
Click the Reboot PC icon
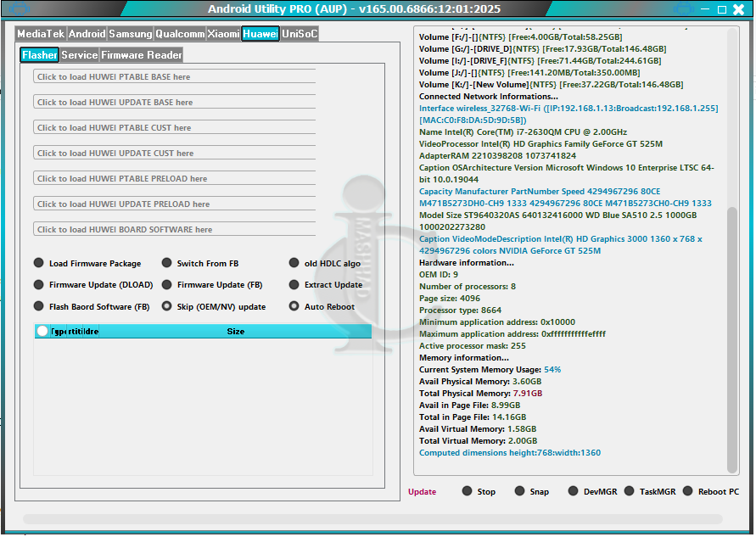point(688,491)
